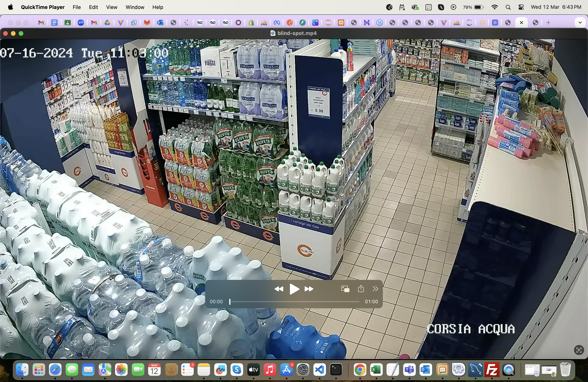This screenshot has width=588, height=382.
Task: Expand the browser tab search dropdown
Action: [580, 23]
